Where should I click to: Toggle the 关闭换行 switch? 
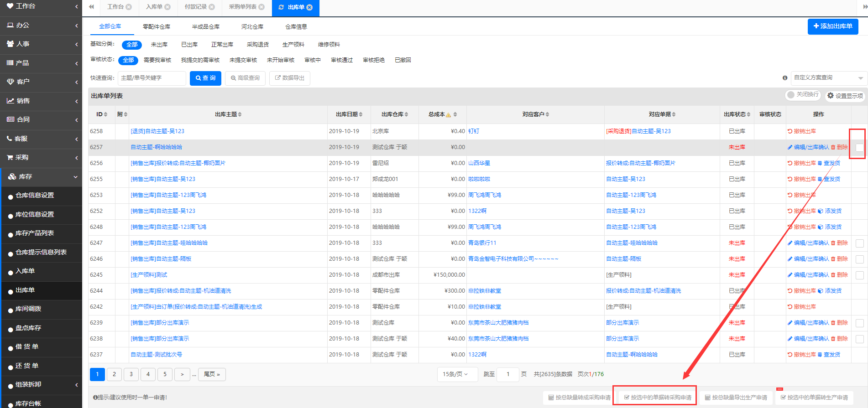pos(803,95)
